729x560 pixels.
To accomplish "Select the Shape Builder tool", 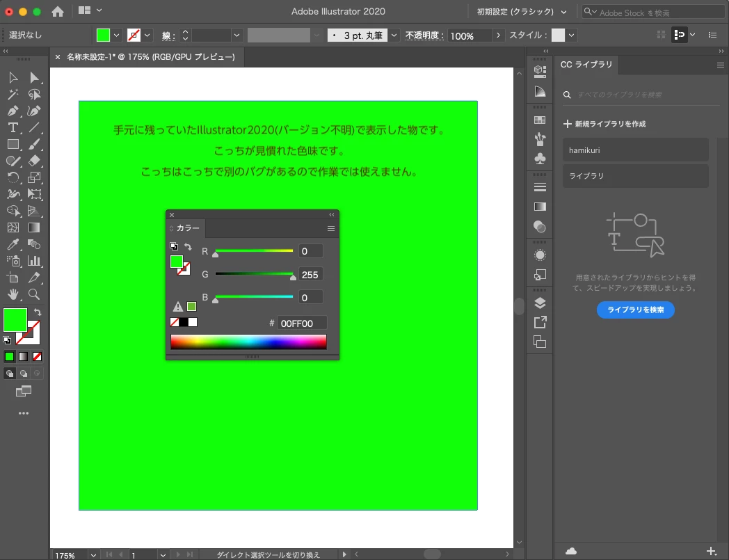I will point(13,211).
